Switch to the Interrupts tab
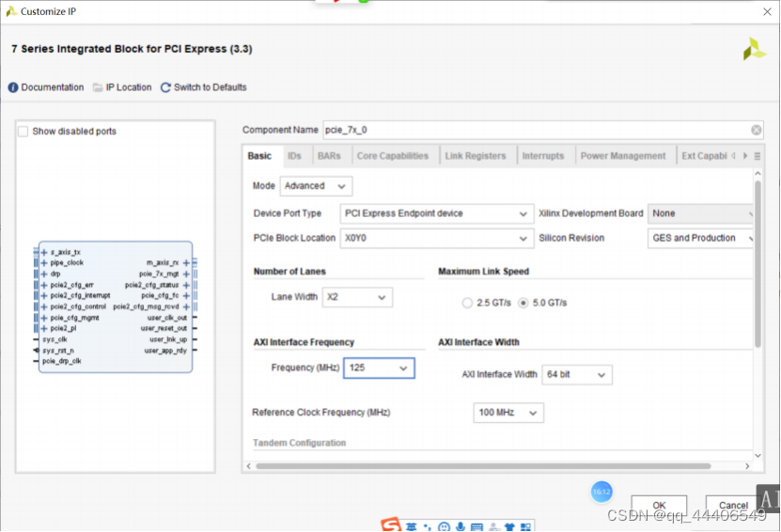 click(543, 156)
